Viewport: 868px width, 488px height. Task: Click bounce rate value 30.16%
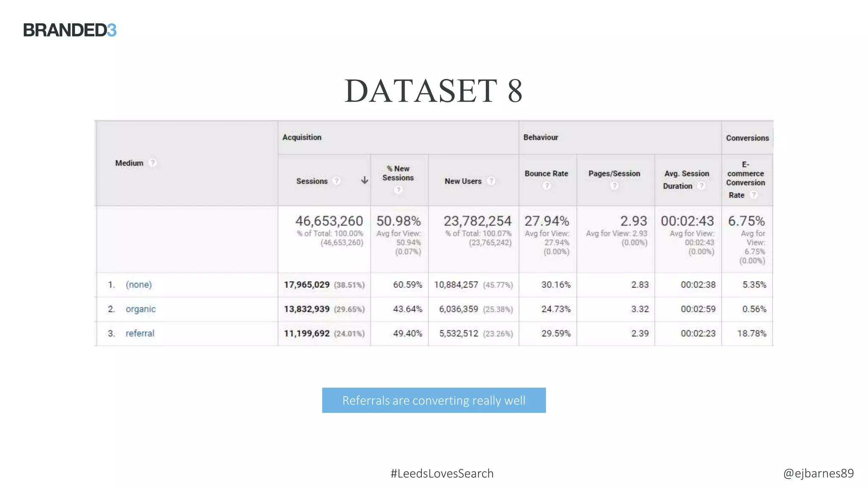click(x=556, y=285)
